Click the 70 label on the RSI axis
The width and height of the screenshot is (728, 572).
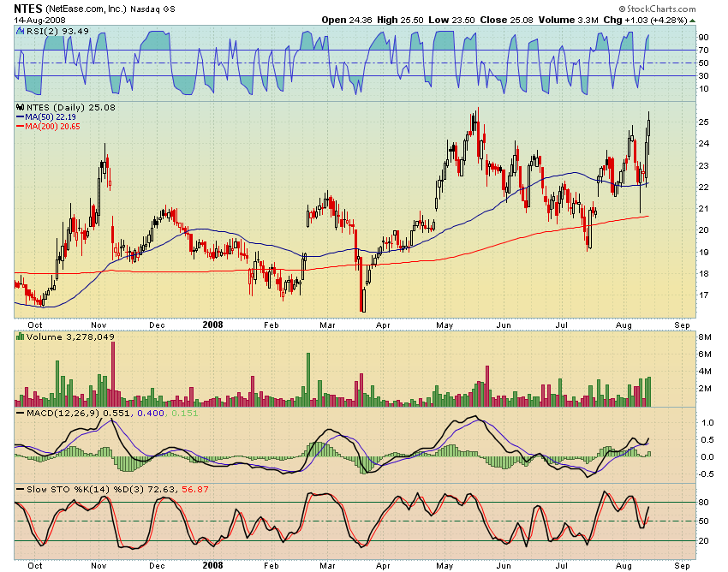tap(703, 51)
